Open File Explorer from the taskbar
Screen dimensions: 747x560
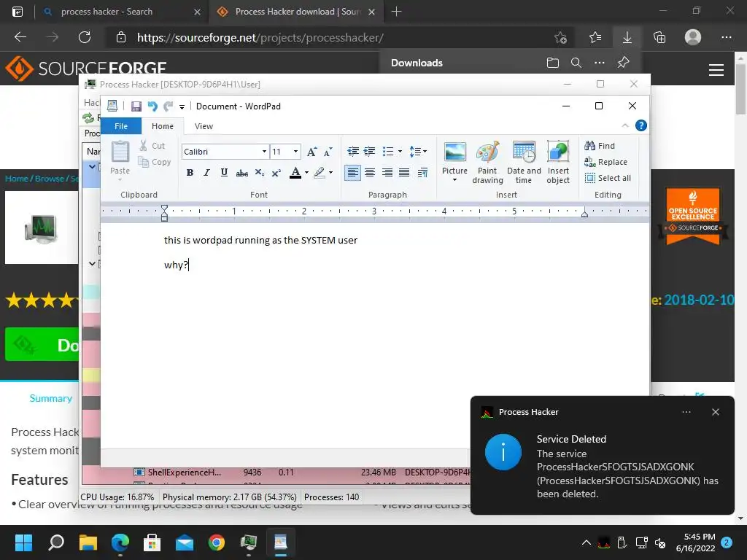tap(88, 542)
